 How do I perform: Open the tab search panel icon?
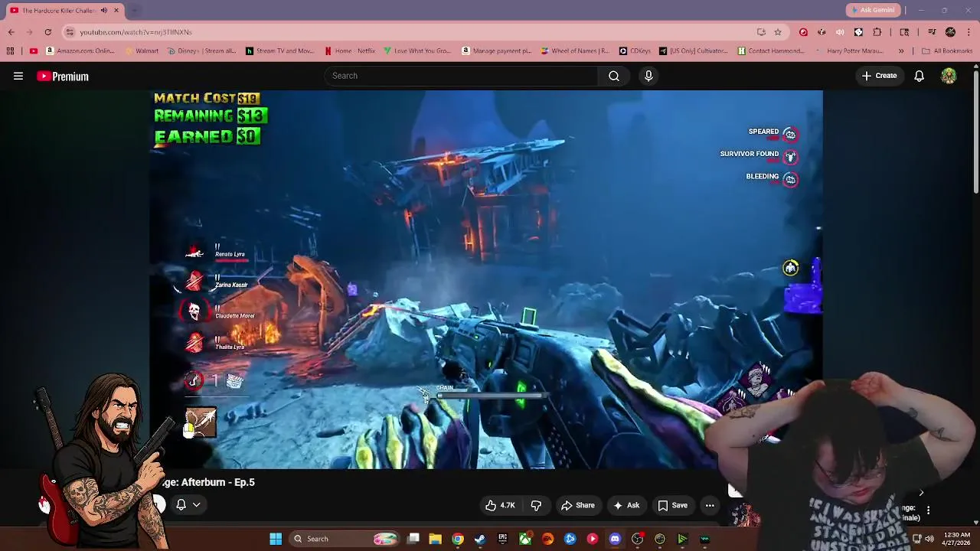(904, 32)
